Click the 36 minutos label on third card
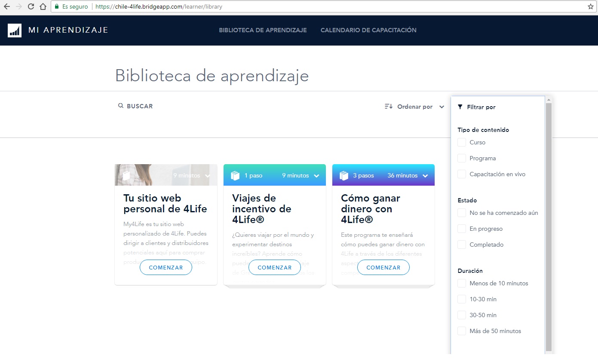Screen dimensions: 598x364 [x=402, y=175]
